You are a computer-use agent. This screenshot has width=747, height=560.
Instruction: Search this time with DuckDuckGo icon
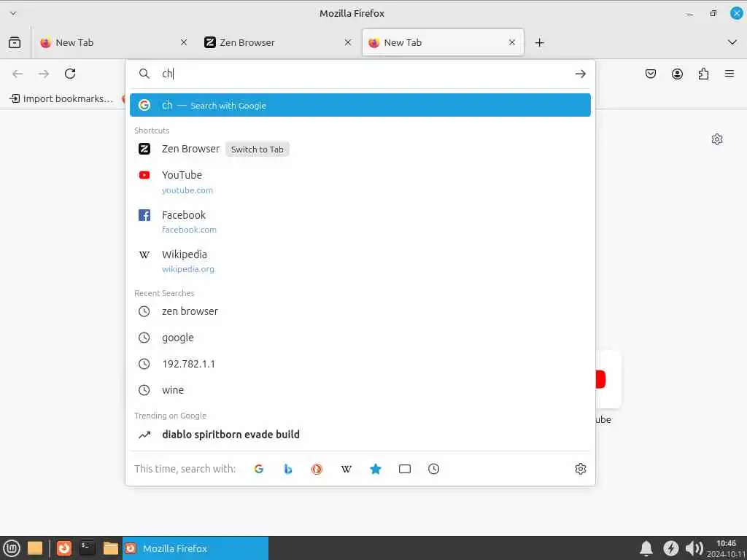pos(317,469)
